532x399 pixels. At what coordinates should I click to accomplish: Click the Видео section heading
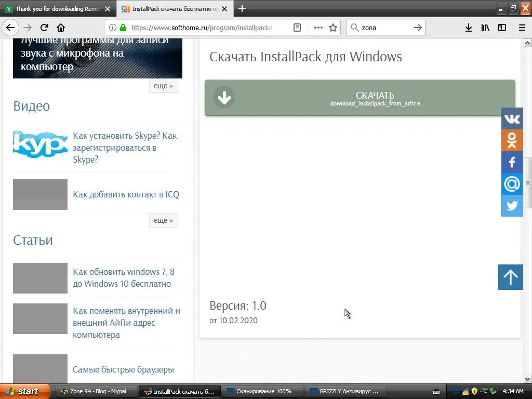(31, 106)
